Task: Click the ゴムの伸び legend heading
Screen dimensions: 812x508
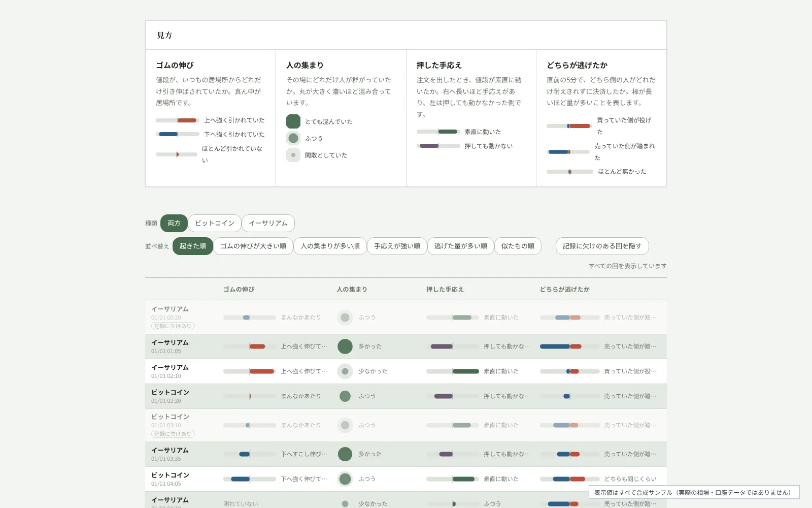Action: pos(175,65)
